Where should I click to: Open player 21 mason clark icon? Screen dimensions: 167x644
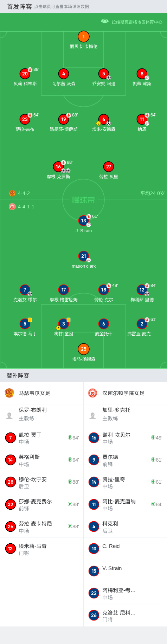(x=83, y=256)
